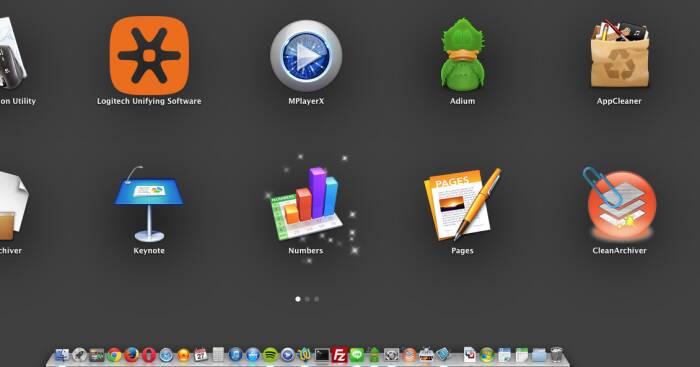Launch Firefox from the Dock
Viewport: 700px width, 367px height.
pyautogui.click(x=131, y=355)
